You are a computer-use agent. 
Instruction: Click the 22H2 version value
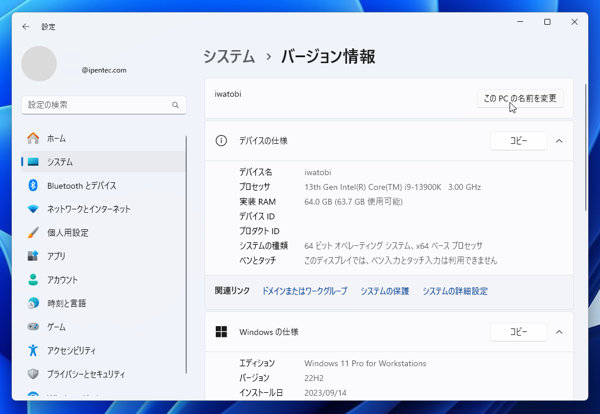click(314, 378)
